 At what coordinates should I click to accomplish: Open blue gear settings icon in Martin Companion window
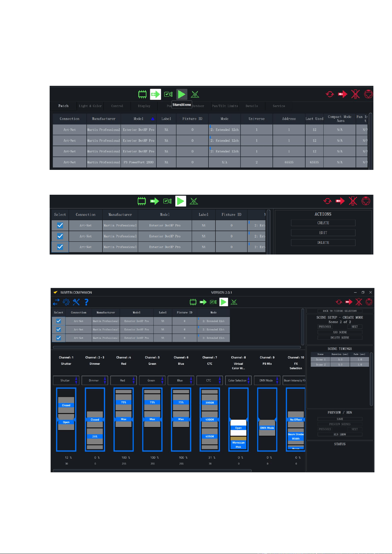[x=66, y=302]
